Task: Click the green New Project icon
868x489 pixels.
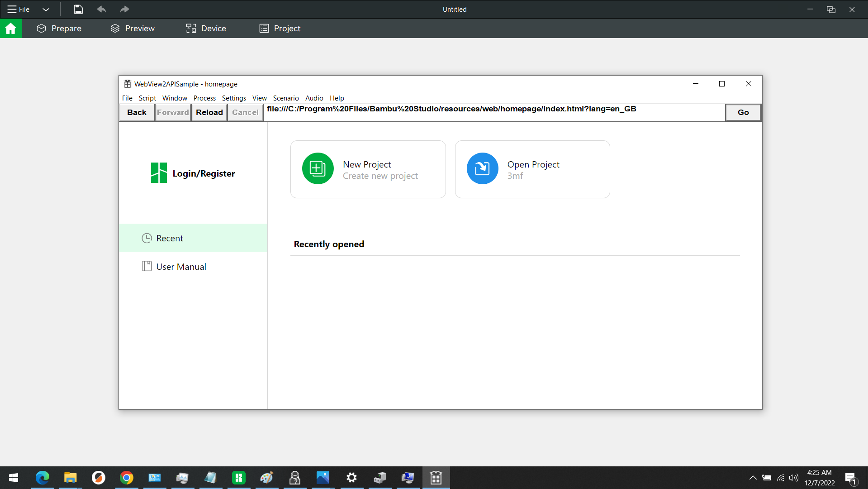Action: click(318, 168)
